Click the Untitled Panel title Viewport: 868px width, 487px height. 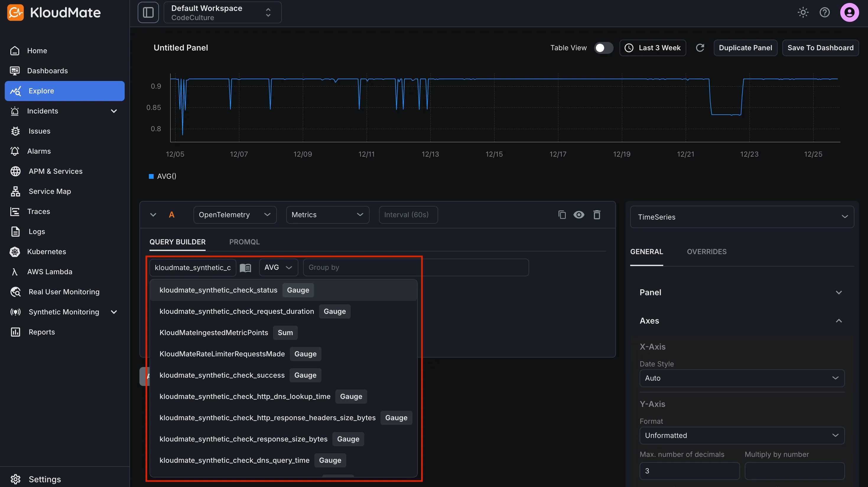pos(181,48)
